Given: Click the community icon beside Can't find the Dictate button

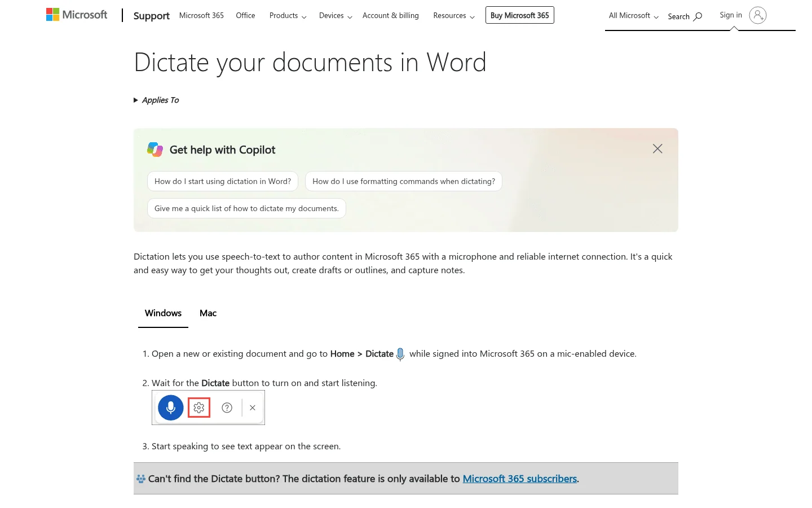Looking at the screenshot, I should point(141,479).
